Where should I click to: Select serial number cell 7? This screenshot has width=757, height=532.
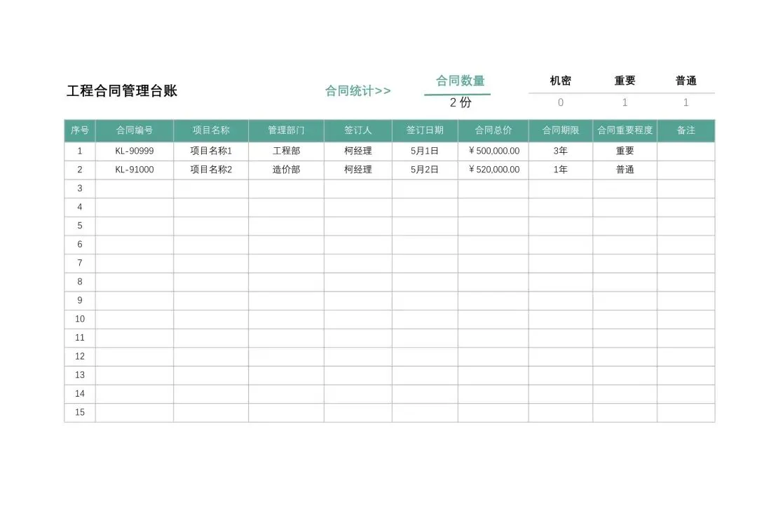[x=80, y=264]
